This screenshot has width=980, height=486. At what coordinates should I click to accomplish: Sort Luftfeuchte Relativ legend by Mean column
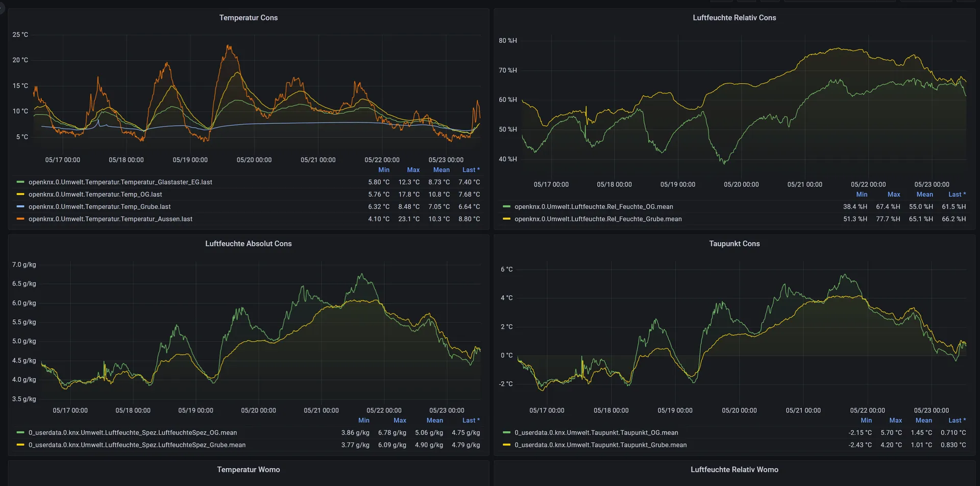click(x=924, y=195)
